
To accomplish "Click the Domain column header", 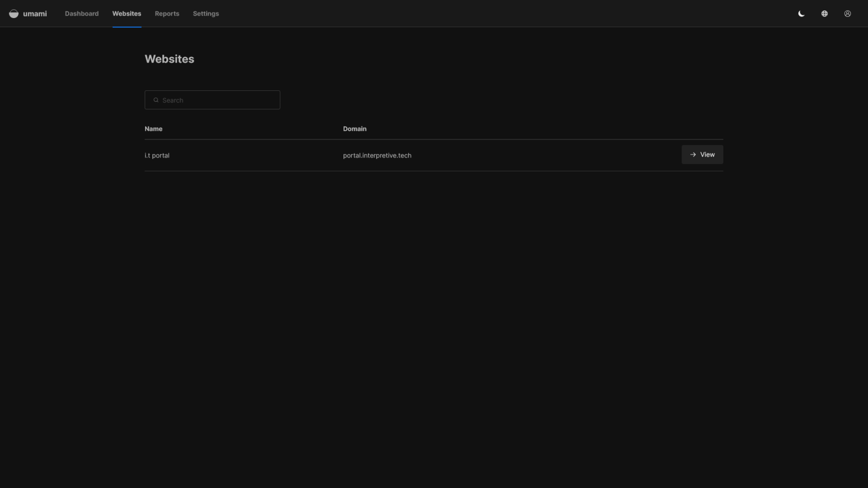I will (354, 129).
